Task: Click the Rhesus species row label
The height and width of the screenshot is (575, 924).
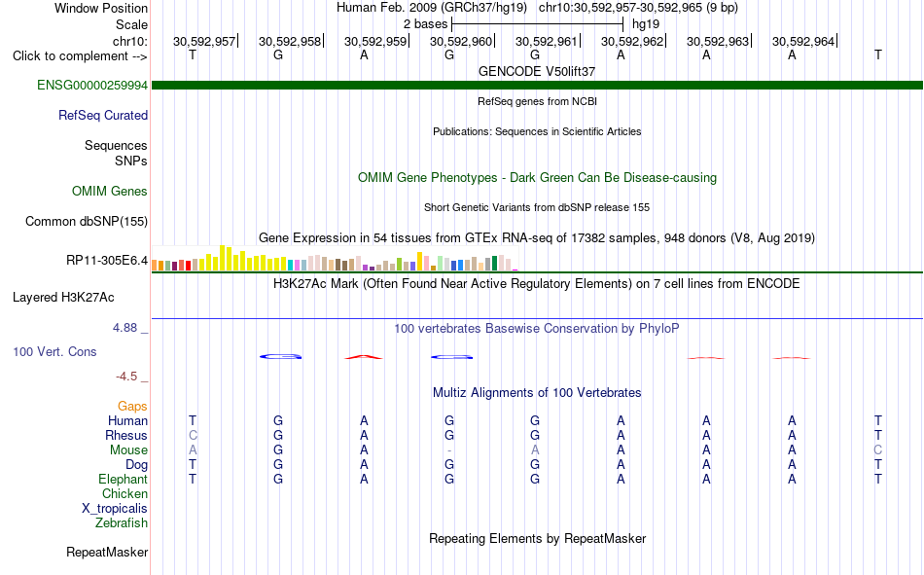Action: [126, 435]
